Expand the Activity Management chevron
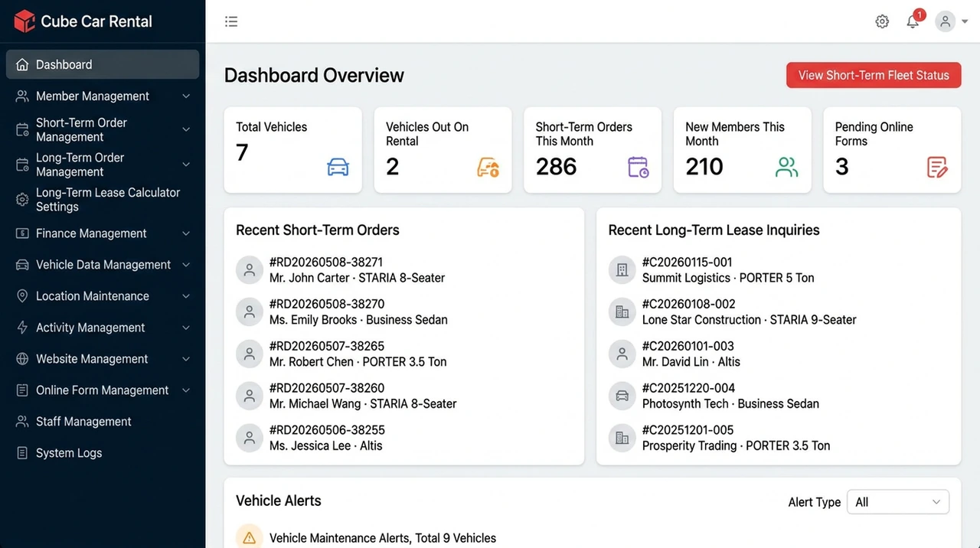Viewport: 980px width, 548px height. [186, 328]
